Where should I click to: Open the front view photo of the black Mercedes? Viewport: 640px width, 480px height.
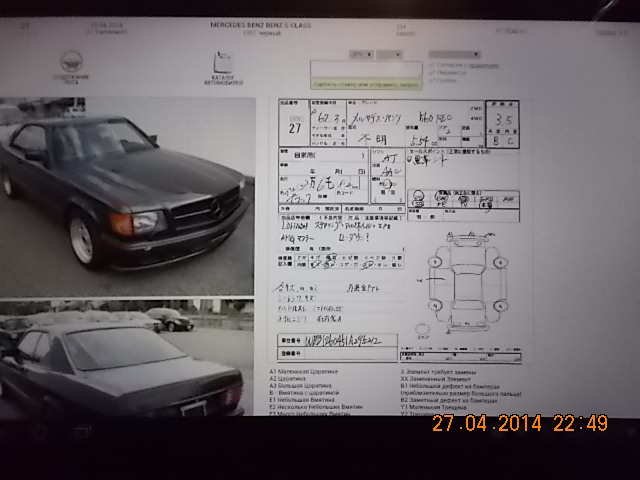coord(127,196)
